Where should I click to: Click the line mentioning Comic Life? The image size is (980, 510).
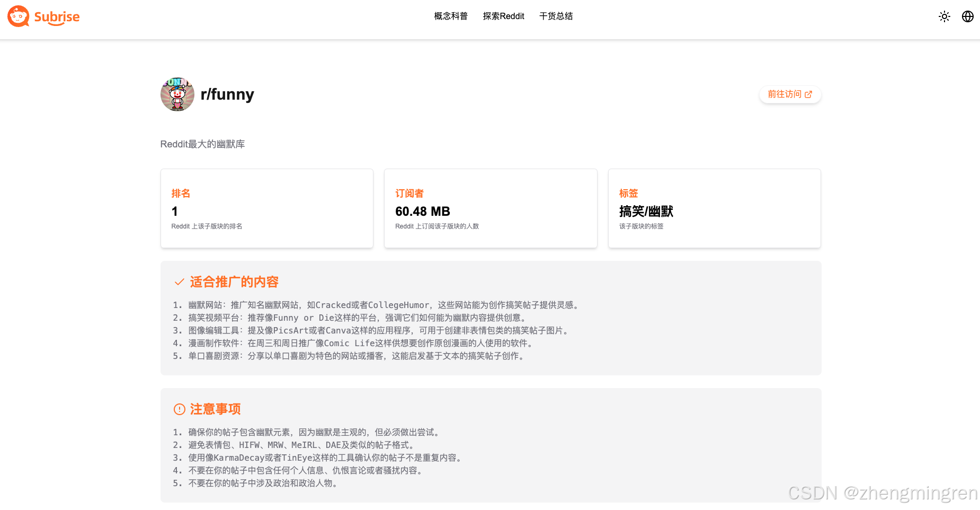(x=354, y=344)
